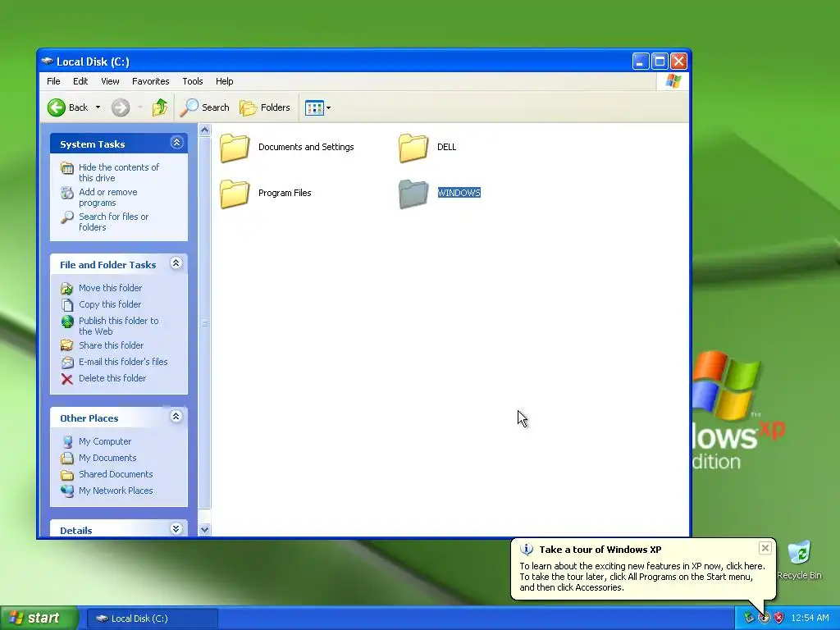This screenshot has height=630, width=840.
Task: Click the drive icon in the title bar
Action: 47,61
